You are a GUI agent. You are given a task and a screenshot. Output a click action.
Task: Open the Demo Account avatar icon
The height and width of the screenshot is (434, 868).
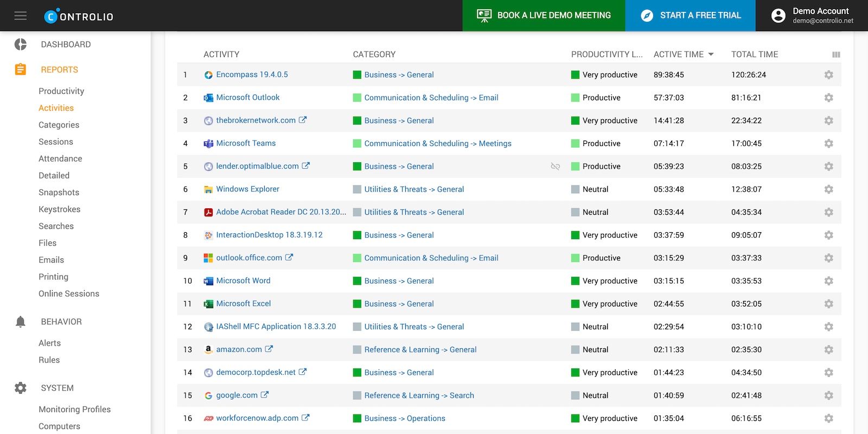[778, 16]
